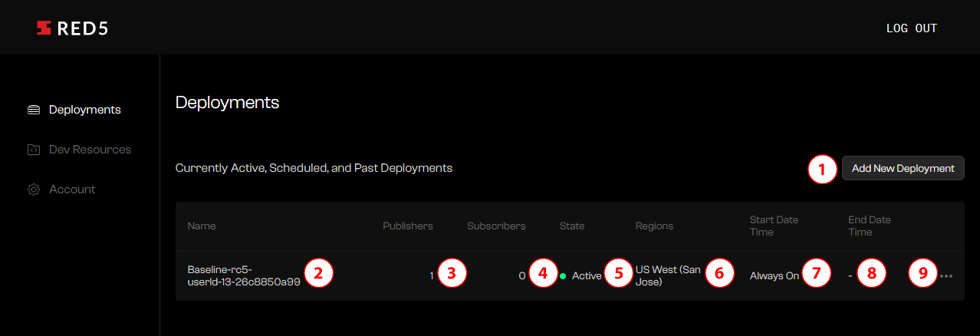Viewport: 980px width, 336px height.
Task: Click the Subscribers column header
Action: (496, 226)
